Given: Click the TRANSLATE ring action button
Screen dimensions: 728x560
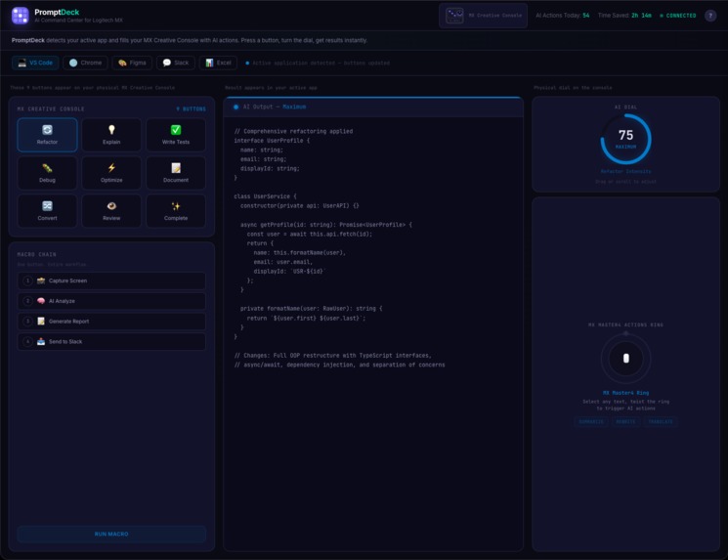Looking at the screenshot, I should pyautogui.click(x=661, y=421).
